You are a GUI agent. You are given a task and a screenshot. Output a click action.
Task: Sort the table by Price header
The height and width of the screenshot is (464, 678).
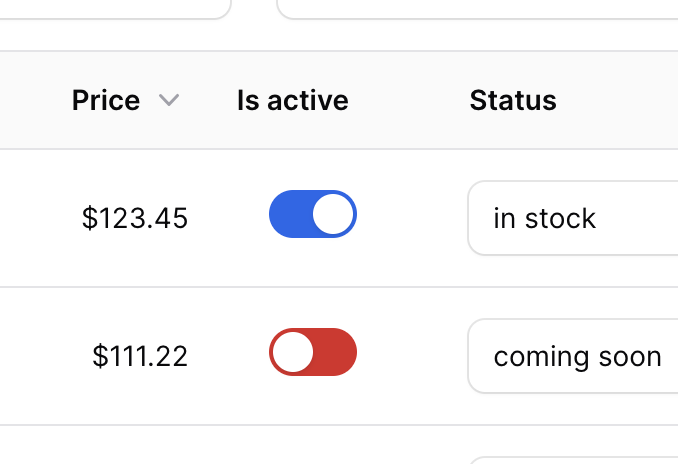(x=106, y=100)
